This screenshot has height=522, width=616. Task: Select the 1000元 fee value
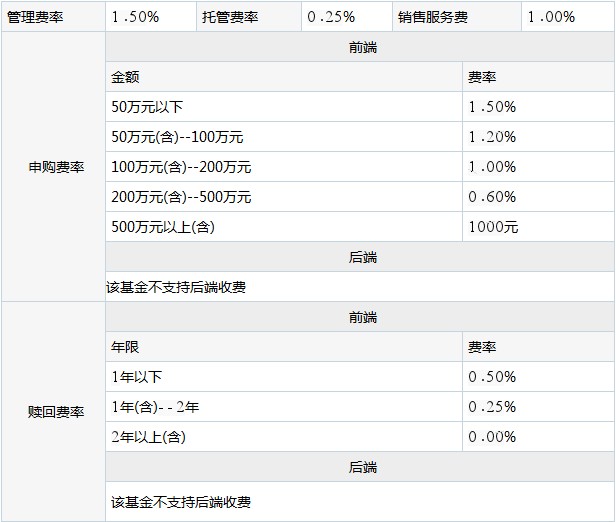493,227
